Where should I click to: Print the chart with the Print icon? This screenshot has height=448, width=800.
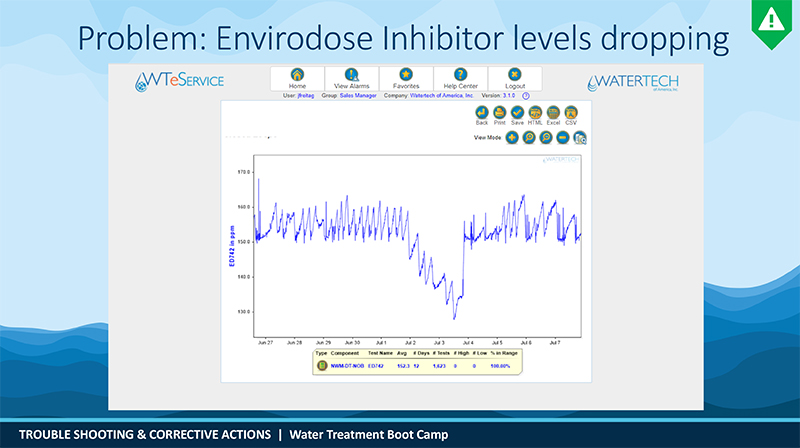tap(499, 115)
